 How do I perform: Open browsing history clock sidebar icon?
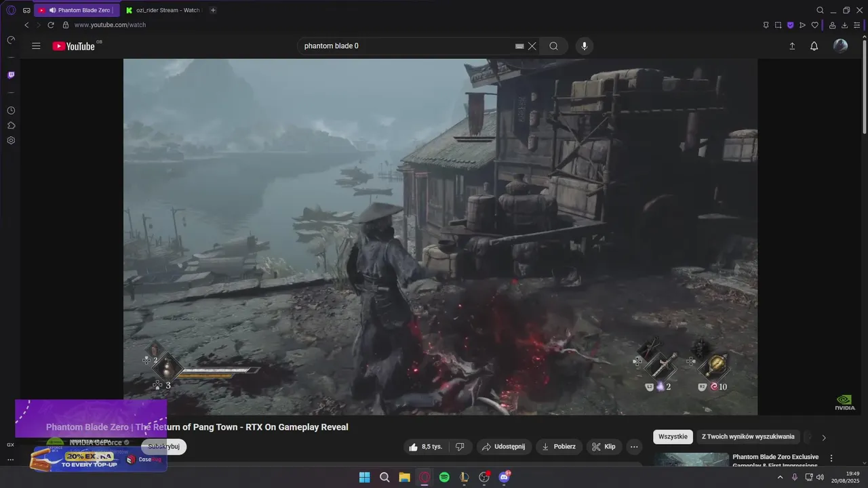11,110
